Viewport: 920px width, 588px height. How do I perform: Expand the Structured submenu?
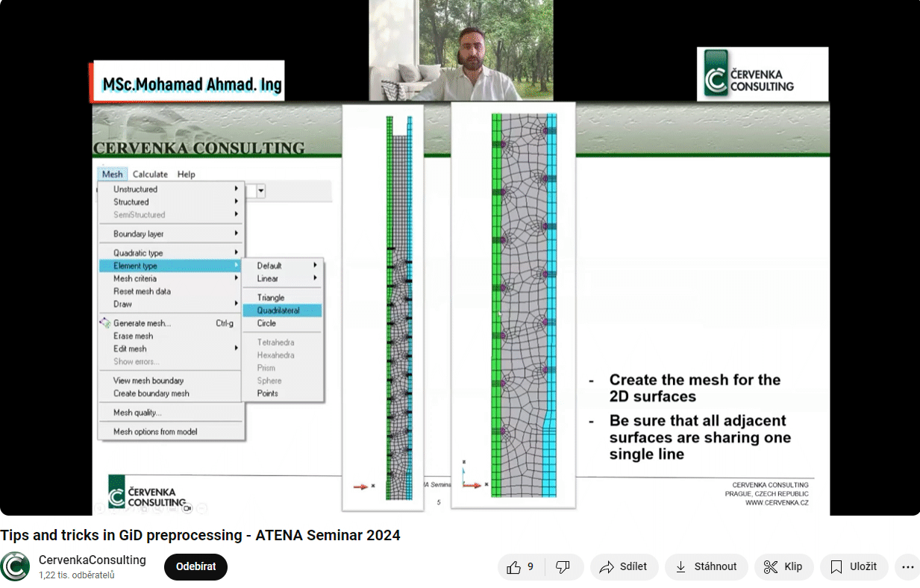pyautogui.click(x=172, y=202)
